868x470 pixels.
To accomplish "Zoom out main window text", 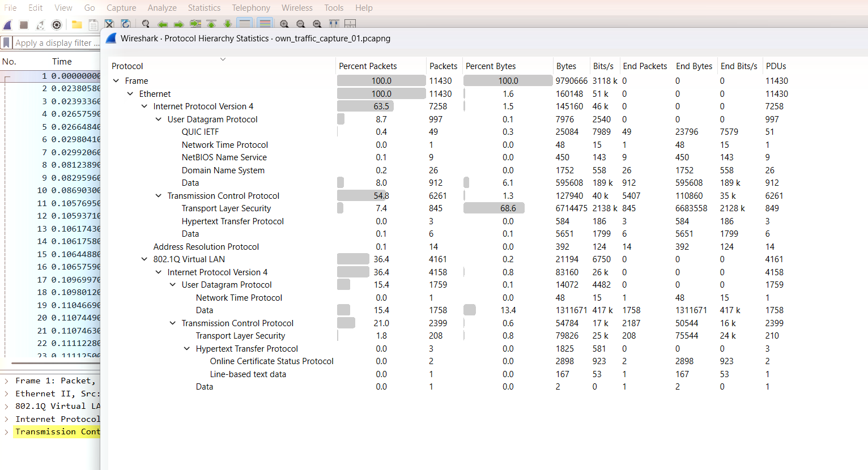I will click(301, 24).
